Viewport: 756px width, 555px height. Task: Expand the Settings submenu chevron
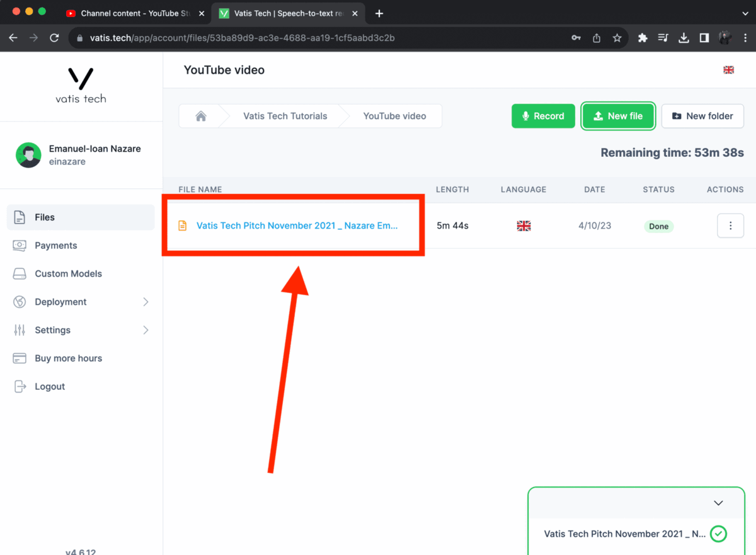[146, 330]
